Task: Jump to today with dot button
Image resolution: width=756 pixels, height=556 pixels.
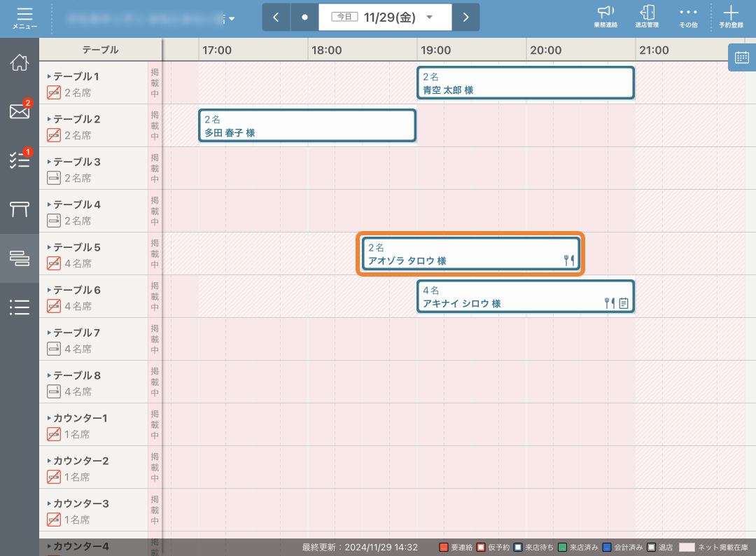Action: [304, 18]
